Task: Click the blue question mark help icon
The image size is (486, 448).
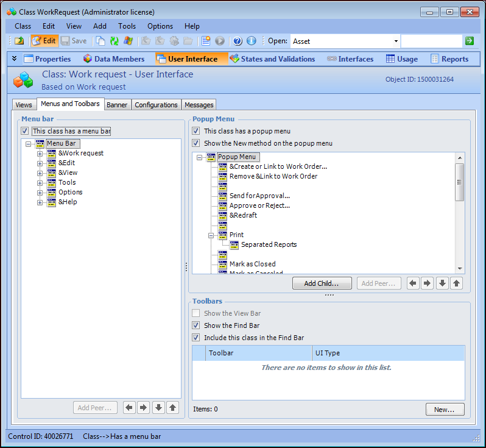Action: coord(238,41)
